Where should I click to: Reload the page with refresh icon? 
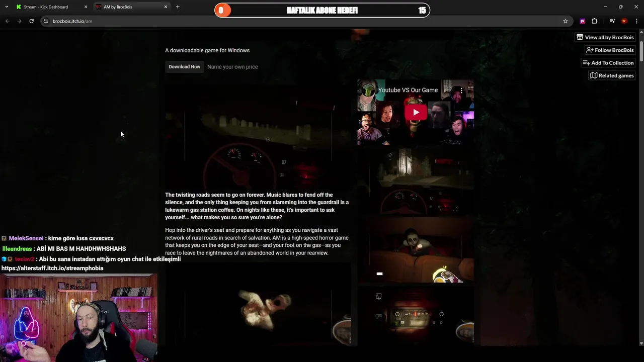click(x=31, y=21)
